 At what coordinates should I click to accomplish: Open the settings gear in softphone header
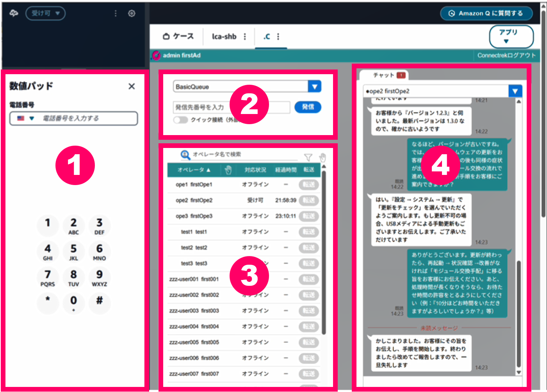(132, 13)
